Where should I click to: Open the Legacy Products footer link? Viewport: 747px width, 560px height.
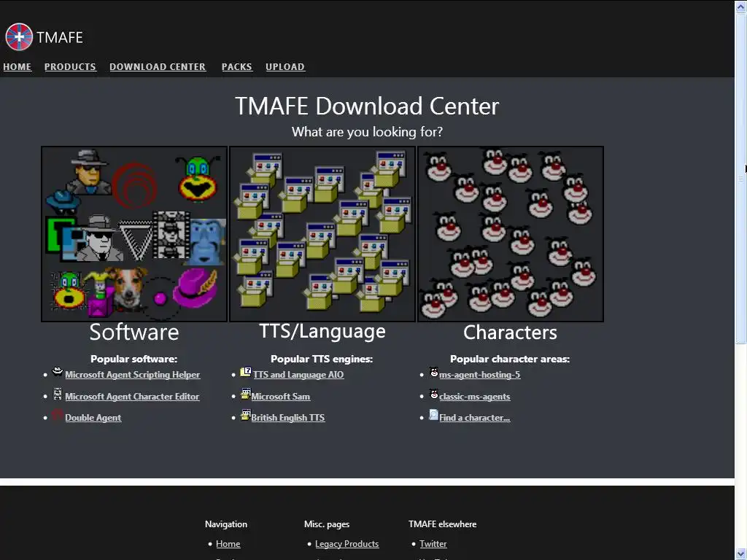[x=347, y=544]
